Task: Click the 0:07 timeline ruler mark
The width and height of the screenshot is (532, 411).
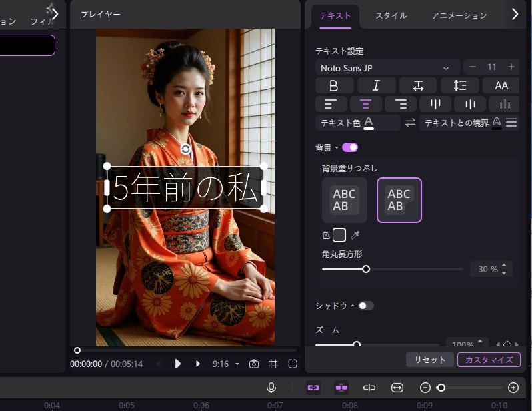Action: click(x=275, y=405)
